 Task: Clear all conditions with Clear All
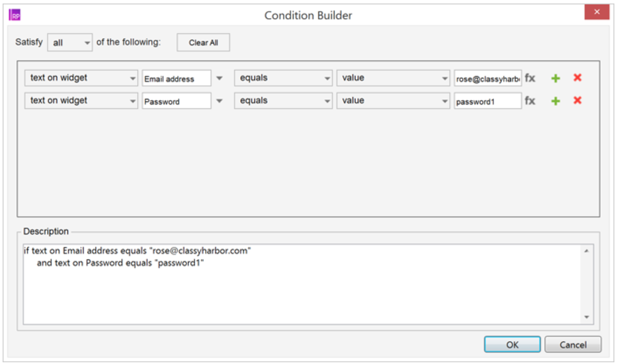[x=203, y=43]
